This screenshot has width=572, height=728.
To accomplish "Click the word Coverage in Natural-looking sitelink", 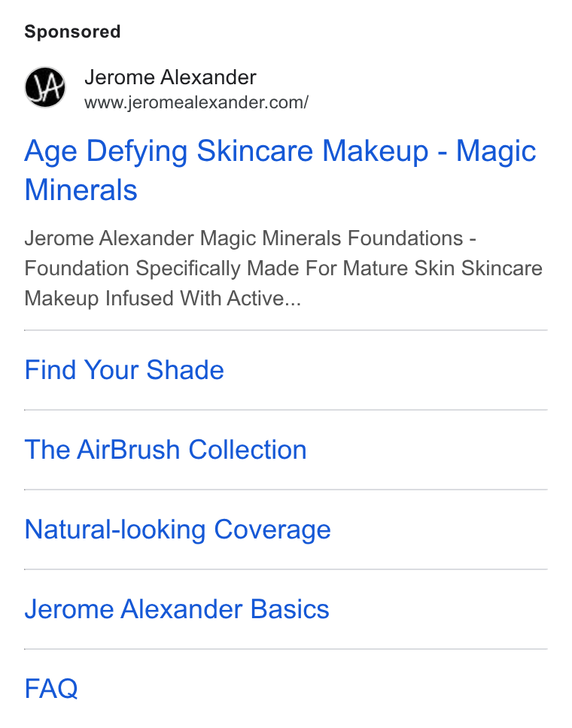I will point(272,530).
